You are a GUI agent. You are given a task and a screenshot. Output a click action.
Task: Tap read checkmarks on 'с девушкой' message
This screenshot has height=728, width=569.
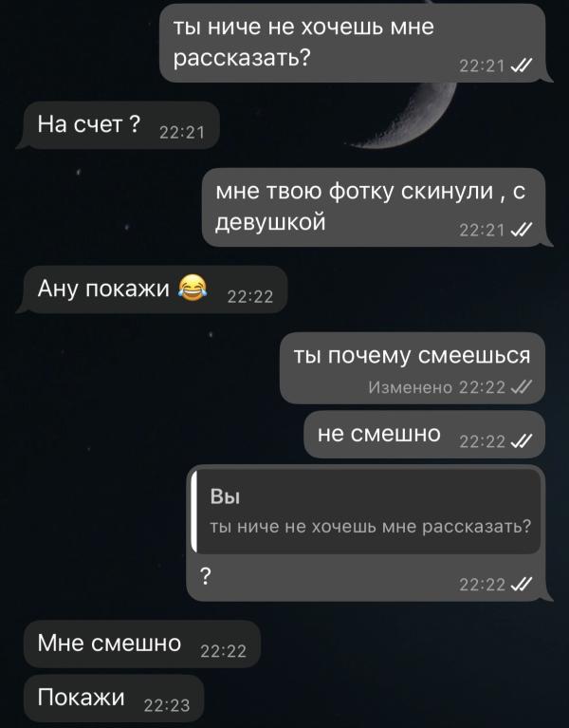point(522,230)
